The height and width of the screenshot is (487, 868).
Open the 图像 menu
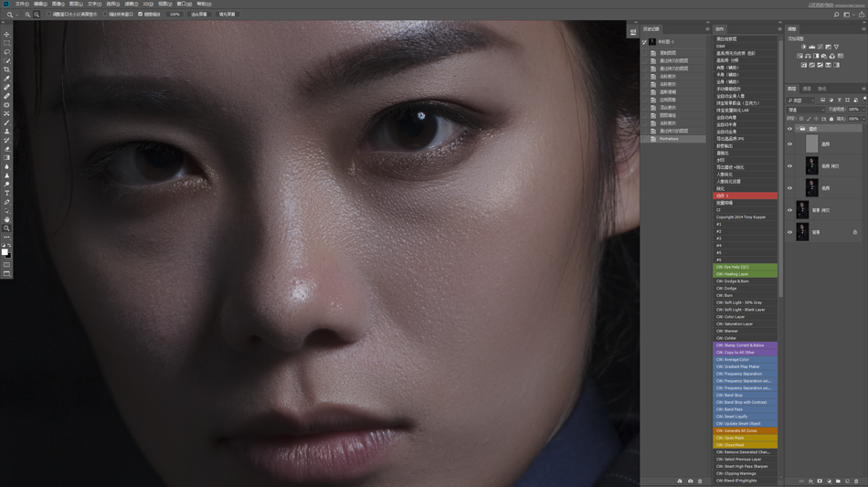pos(58,4)
